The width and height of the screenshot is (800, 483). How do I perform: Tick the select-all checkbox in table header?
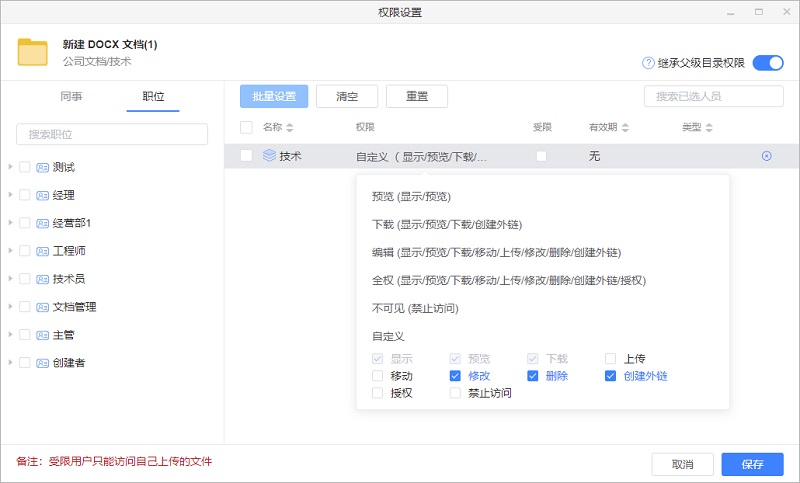point(246,127)
